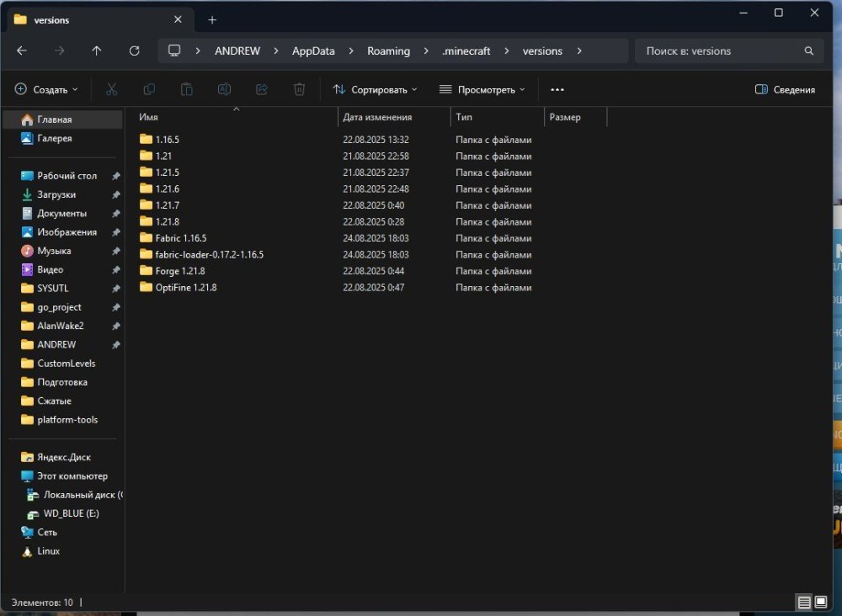Expand chevron after the PC icon in address bar
Viewport: 842px width, 616px height.
198,51
